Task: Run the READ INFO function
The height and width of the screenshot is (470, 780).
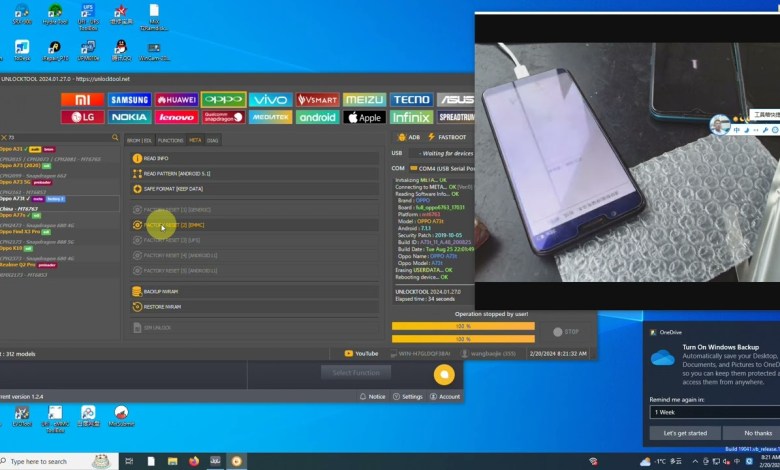Action: click(254, 158)
